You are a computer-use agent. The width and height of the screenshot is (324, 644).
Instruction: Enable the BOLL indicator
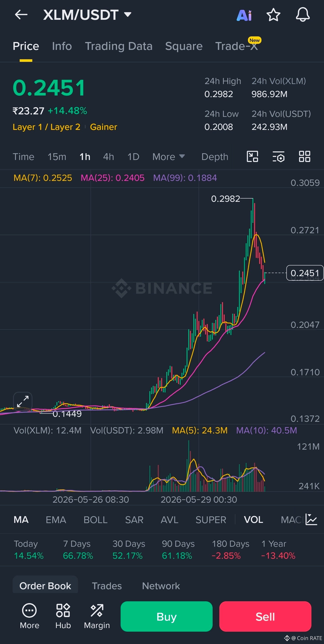[x=95, y=520]
